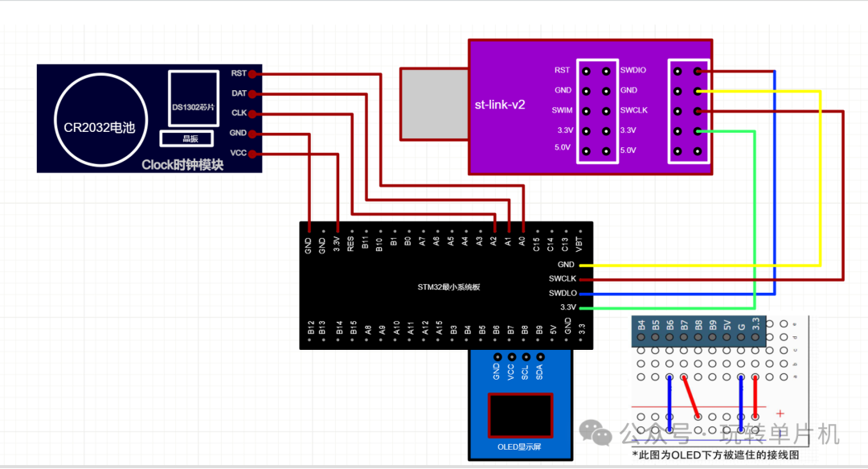868x469 pixels.
Task: Click pin B3 on the STM32 board
Action: click(x=454, y=329)
